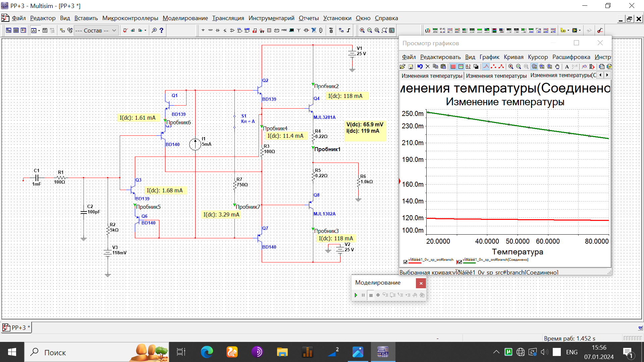The image size is (644, 362).
Task: Toggle red branch curve checkbox in legend
Action: click(406, 262)
